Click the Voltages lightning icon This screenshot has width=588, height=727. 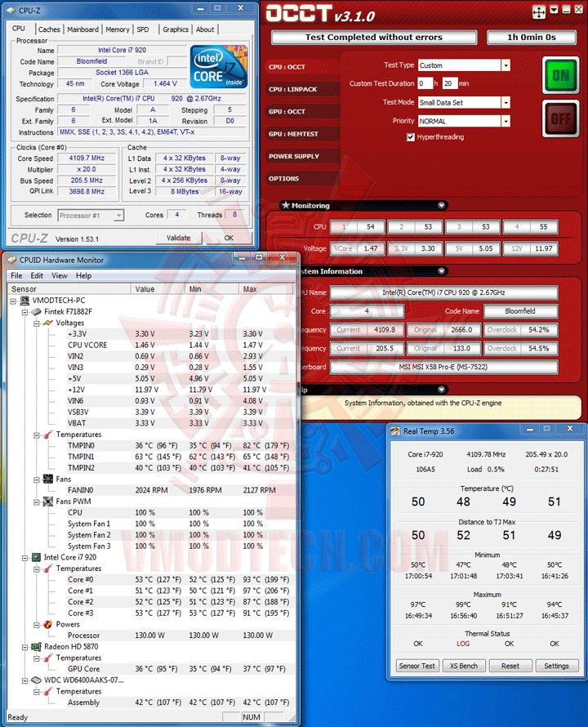(x=47, y=323)
